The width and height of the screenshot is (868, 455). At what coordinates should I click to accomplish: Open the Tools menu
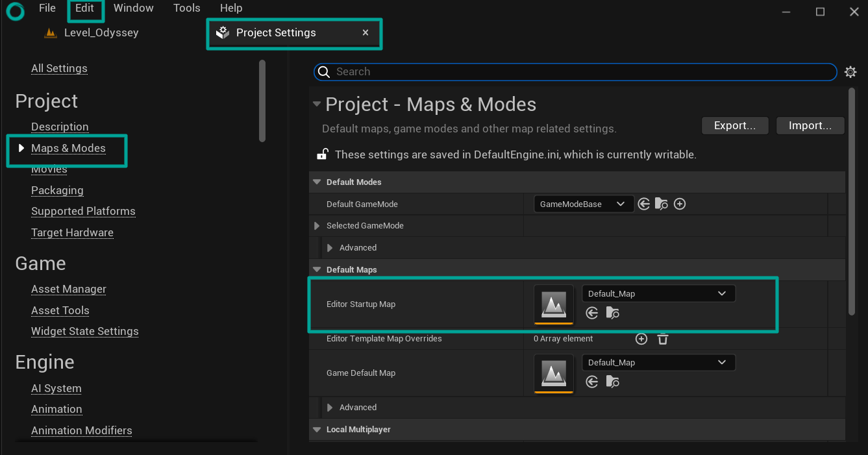point(186,8)
